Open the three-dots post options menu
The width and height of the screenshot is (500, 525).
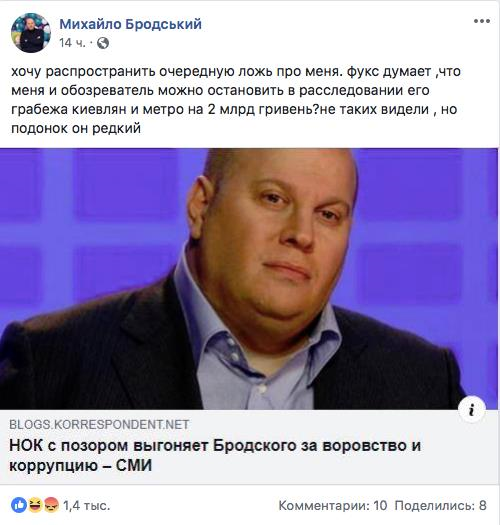click(x=482, y=21)
